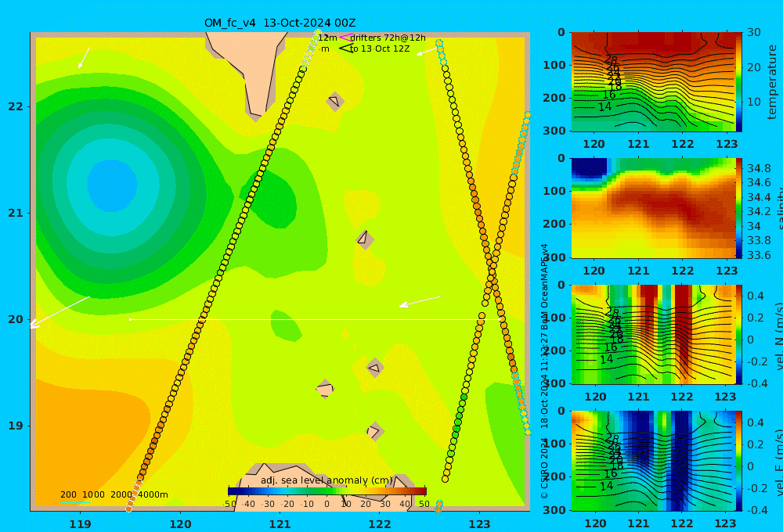Select the 'drifters 72h@12h' legend text
Image resolution: width=783 pixels, height=532 pixels.
pos(388,38)
